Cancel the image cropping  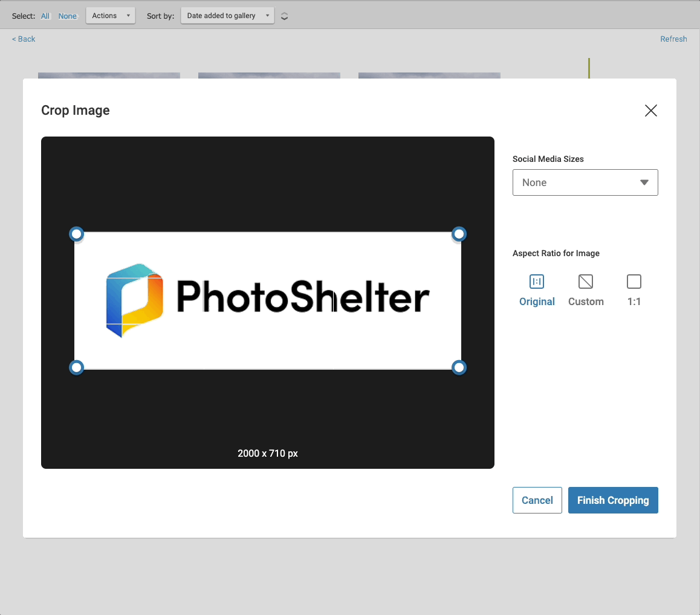coord(537,500)
